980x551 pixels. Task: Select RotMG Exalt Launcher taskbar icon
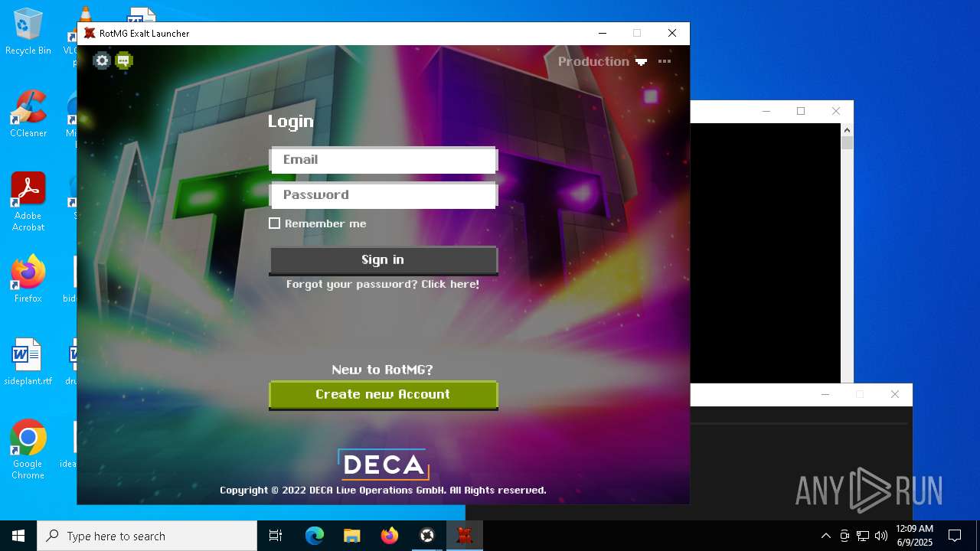click(x=465, y=536)
